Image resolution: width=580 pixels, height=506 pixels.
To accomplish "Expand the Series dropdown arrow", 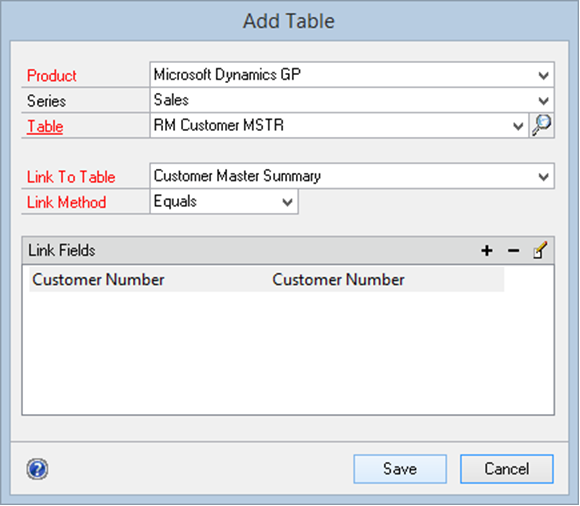I will point(543,101).
